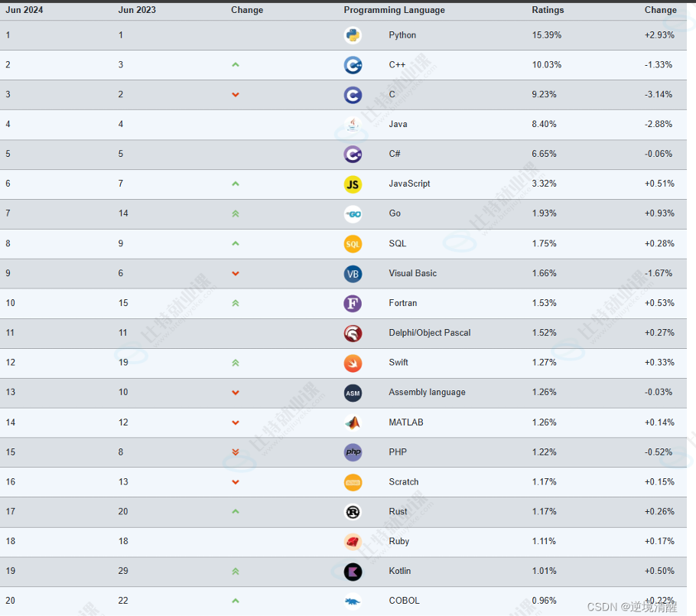Click the Rust gear logo icon
This screenshot has width=696, height=616.
point(353,512)
